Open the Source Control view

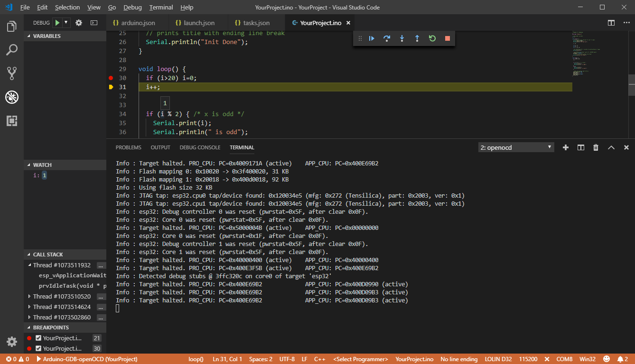click(x=12, y=73)
